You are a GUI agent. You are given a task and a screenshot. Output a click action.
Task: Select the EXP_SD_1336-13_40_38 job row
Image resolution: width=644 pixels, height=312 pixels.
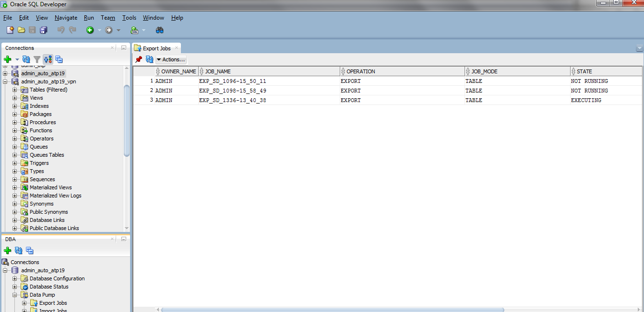(x=232, y=100)
